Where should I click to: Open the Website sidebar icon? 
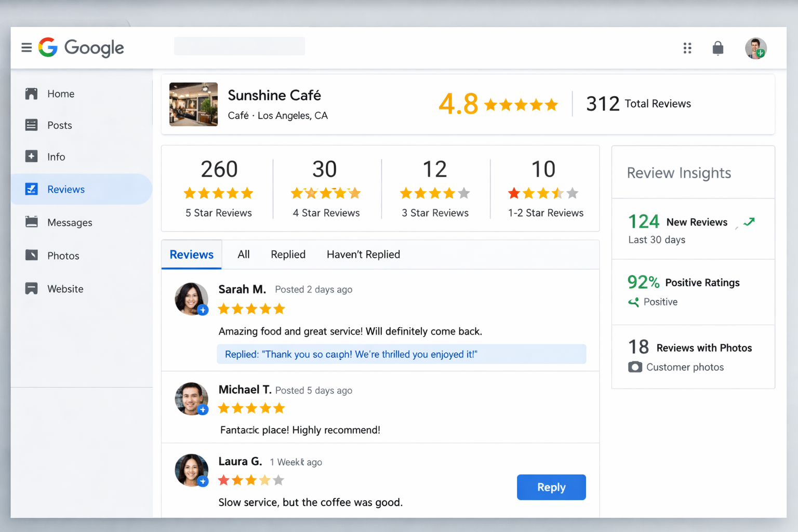pyautogui.click(x=32, y=288)
